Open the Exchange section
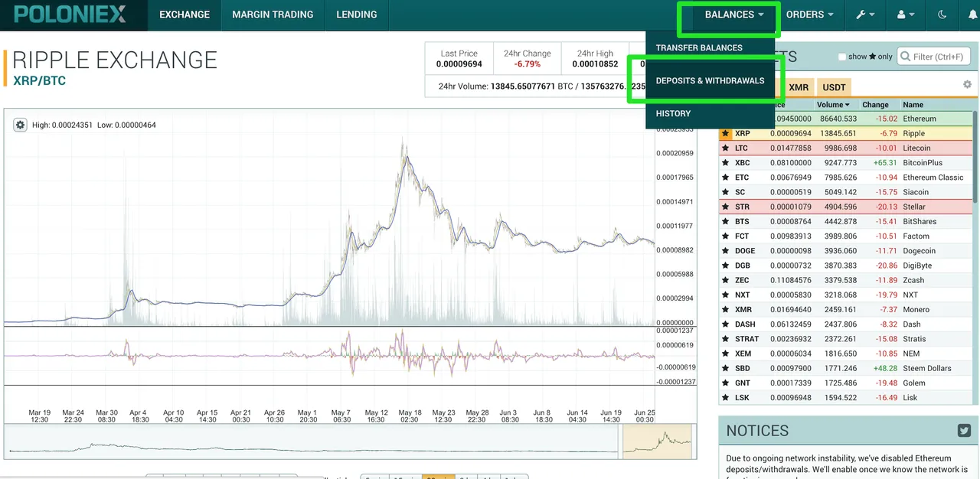 pyautogui.click(x=184, y=15)
